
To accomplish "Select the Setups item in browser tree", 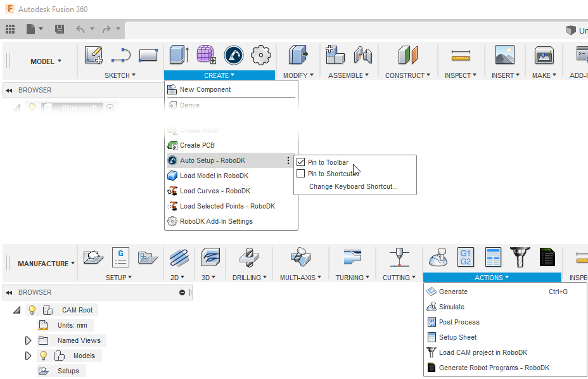I will coord(68,371).
